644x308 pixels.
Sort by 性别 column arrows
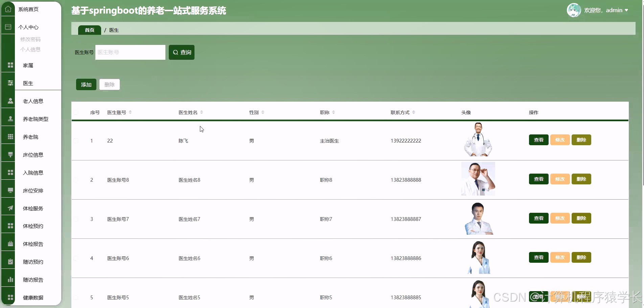point(263,112)
